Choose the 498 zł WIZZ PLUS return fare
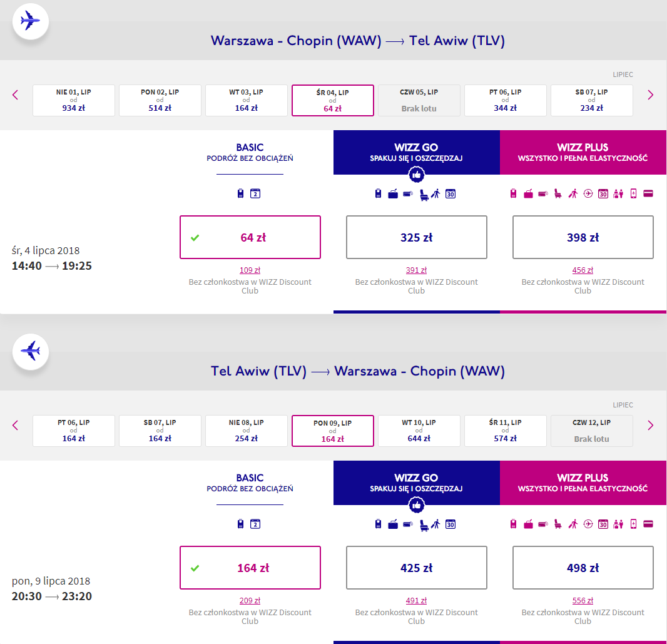This screenshot has height=644, width=667. coord(583,568)
